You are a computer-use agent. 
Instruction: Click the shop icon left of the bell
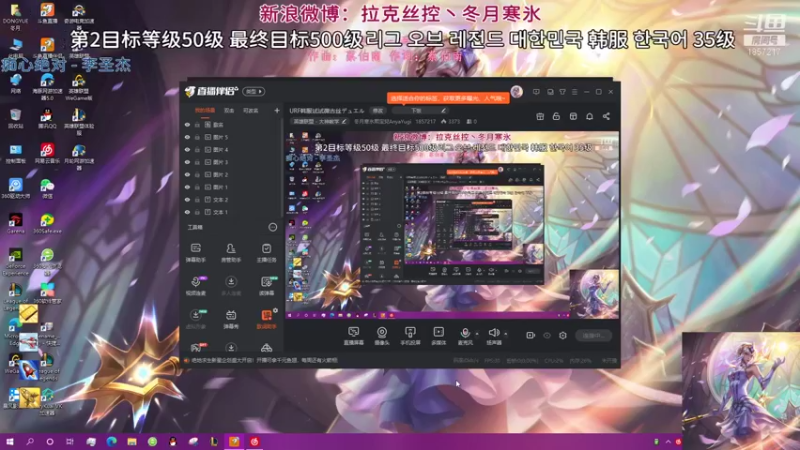573,116
